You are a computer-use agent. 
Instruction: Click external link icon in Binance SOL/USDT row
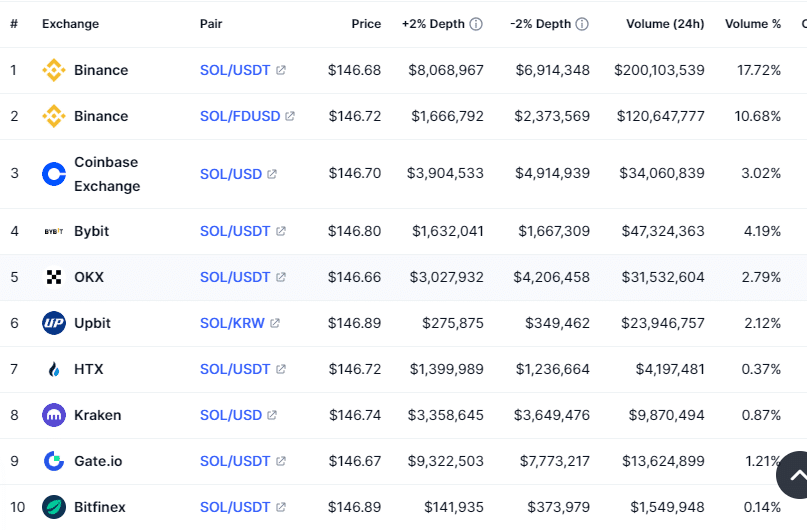coord(280,70)
